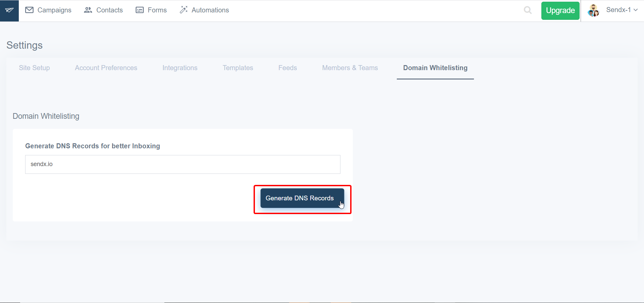Open the Campaigns menu
The height and width of the screenshot is (303, 644).
(54, 10)
